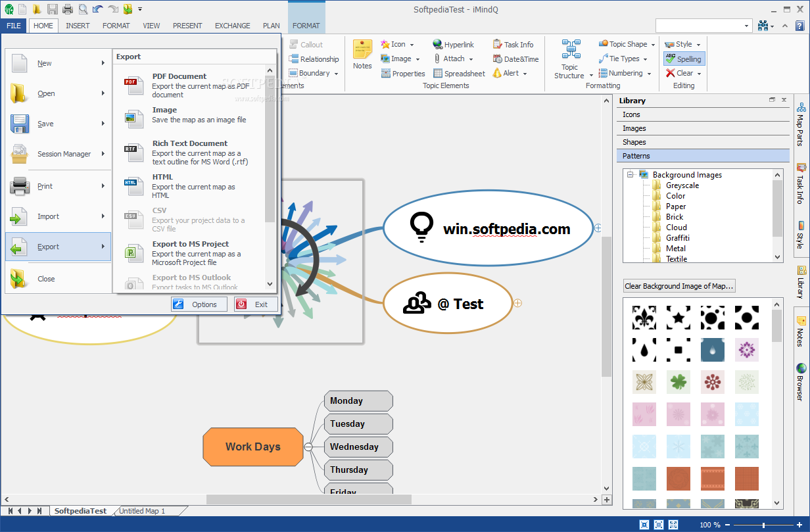Click the undo arrow icon

(x=97, y=9)
